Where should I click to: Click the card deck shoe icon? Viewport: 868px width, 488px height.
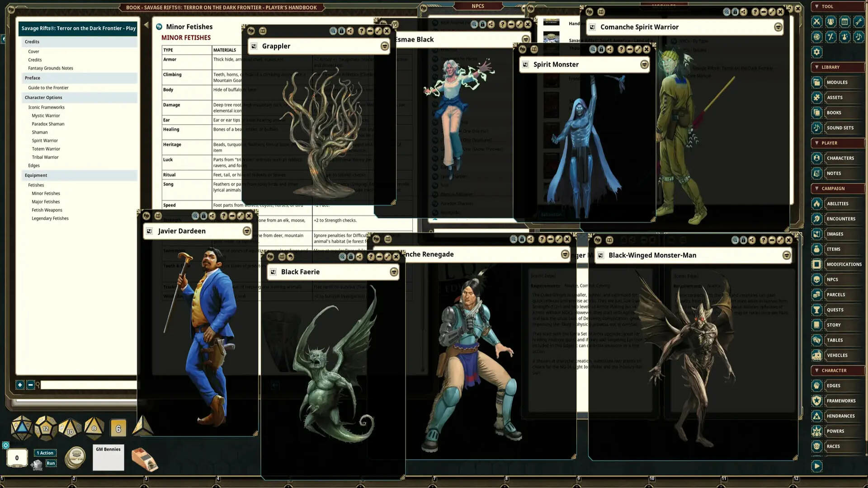coord(144,459)
